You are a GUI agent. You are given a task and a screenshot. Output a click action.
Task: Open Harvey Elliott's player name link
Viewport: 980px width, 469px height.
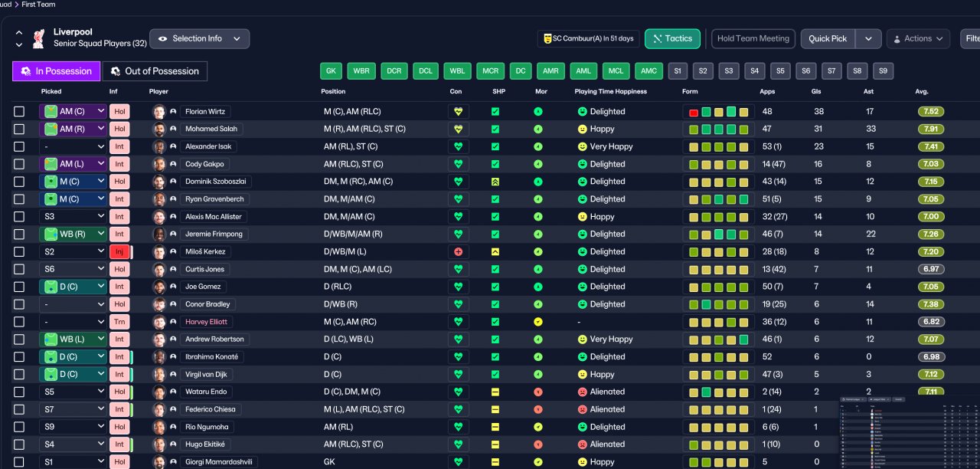(x=206, y=322)
